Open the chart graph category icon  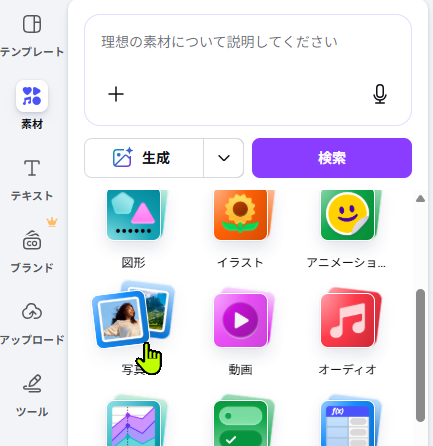coord(134,422)
